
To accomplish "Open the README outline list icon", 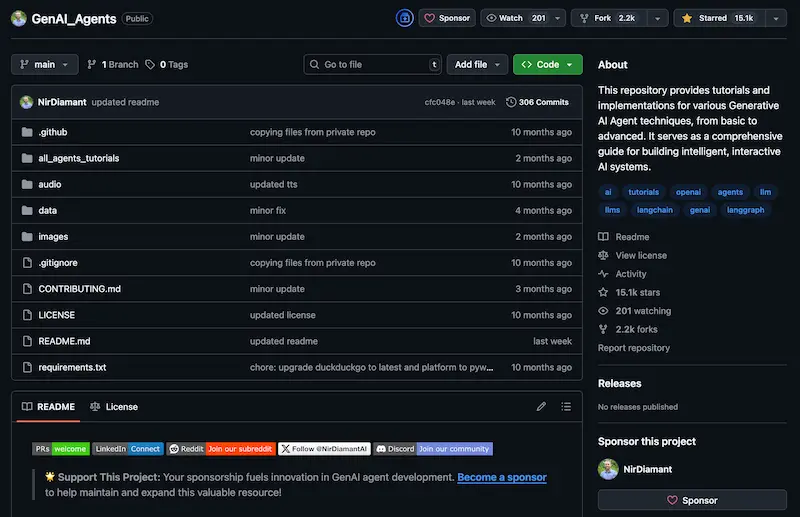I will [566, 407].
